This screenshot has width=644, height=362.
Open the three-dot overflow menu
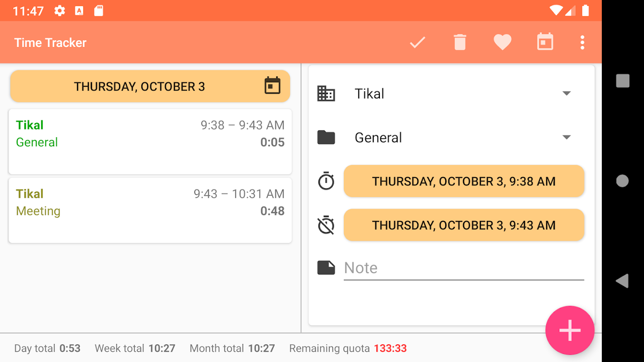[x=582, y=43]
